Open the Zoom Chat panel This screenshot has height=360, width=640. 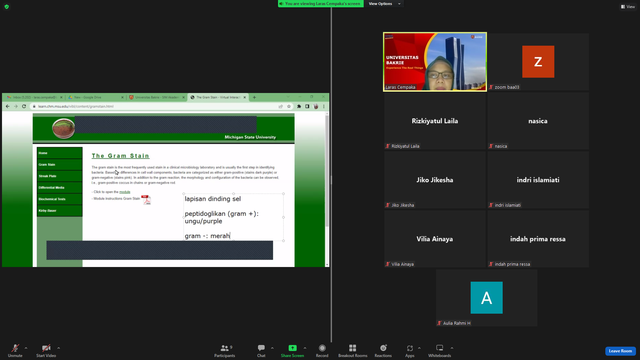(261, 350)
